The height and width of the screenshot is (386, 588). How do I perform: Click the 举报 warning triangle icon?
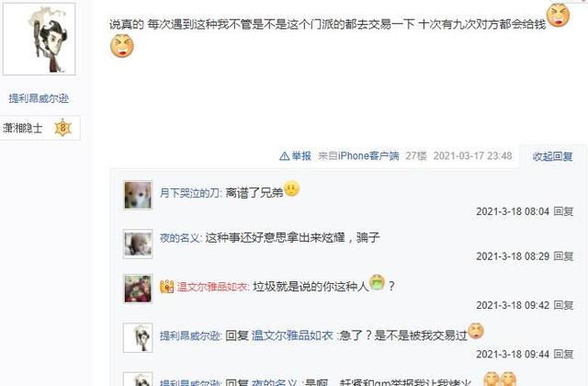pos(284,155)
